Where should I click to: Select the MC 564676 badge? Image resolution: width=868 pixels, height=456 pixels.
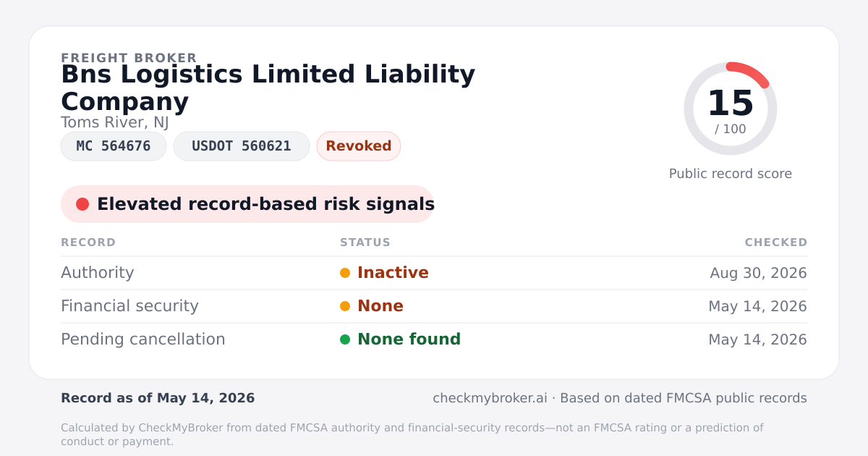(114, 146)
